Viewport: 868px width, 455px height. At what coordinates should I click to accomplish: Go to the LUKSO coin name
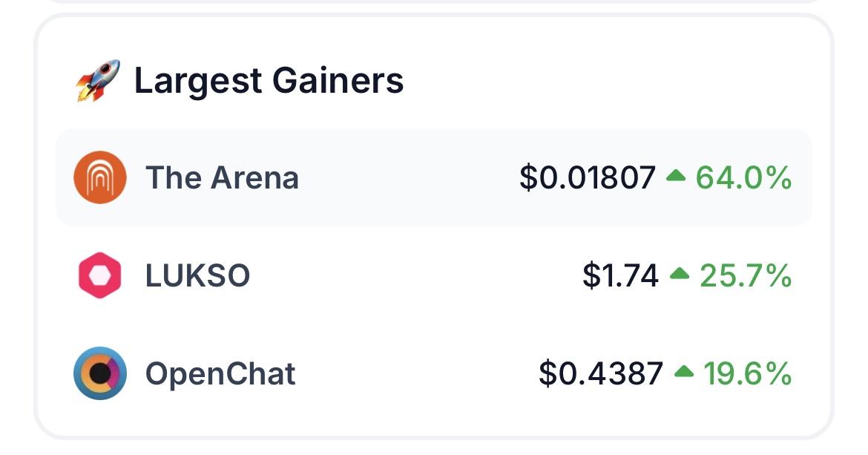coord(197,275)
